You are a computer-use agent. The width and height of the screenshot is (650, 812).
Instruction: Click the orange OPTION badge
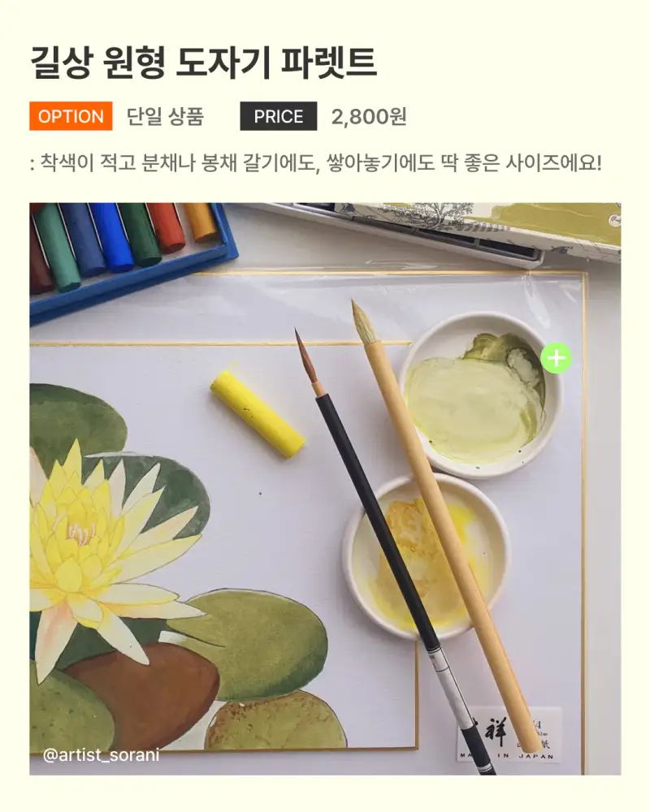(x=71, y=116)
